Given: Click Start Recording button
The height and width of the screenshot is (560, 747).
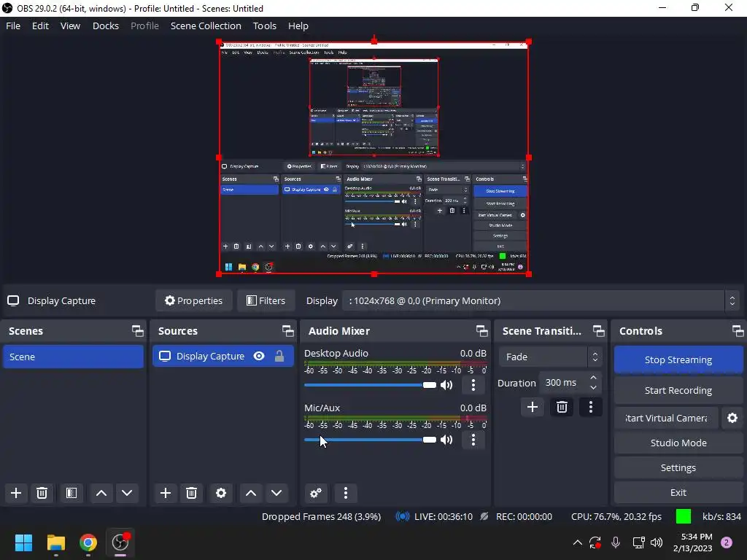Looking at the screenshot, I should pyautogui.click(x=678, y=390).
